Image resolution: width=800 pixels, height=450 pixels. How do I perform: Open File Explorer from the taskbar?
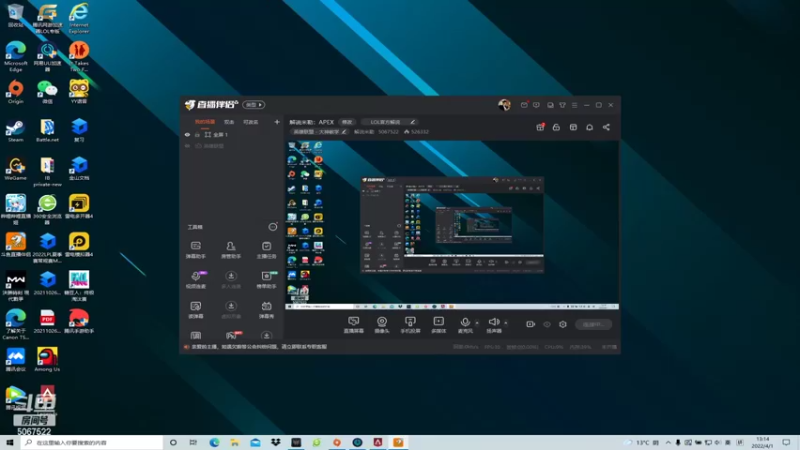pos(235,442)
